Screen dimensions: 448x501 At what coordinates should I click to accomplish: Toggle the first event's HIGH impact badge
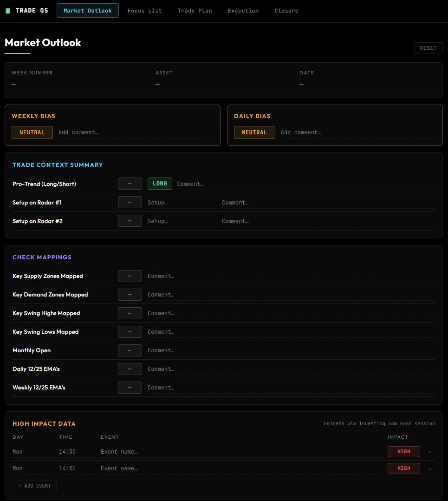click(x=403, y=452)
